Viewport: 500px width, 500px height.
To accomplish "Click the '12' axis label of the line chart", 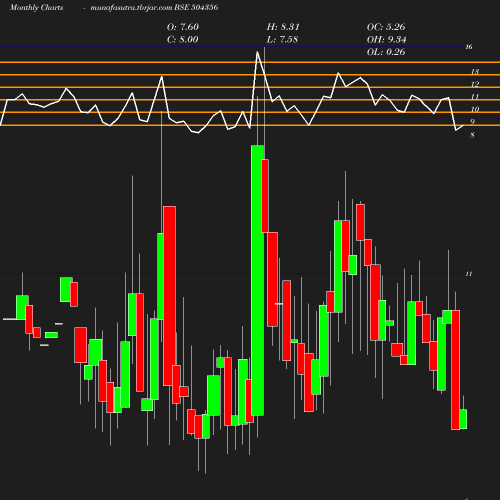I will point(475,84).
